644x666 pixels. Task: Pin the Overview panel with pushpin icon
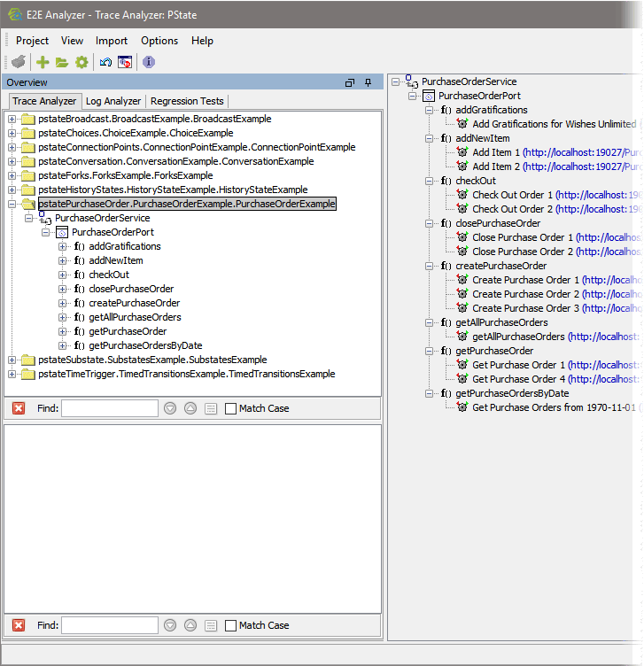pyautogui.click(x=369, y=82)
